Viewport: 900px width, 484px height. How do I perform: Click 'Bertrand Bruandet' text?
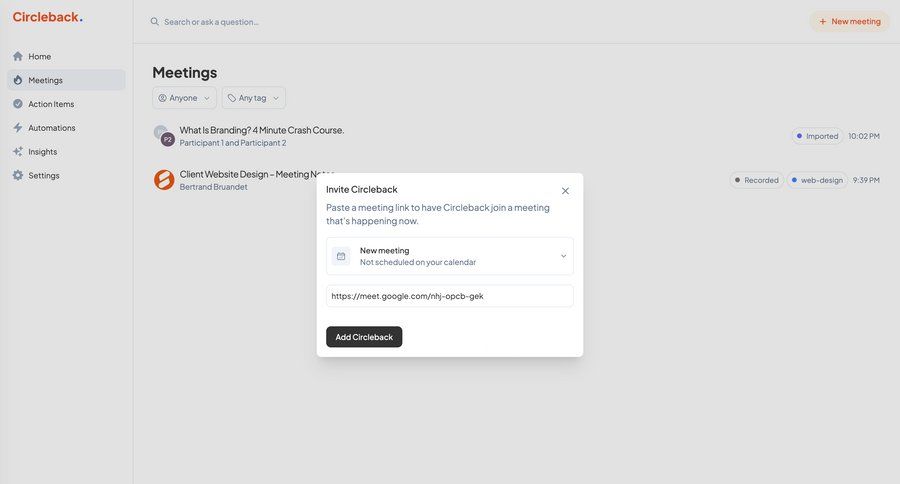click(214, 187)
